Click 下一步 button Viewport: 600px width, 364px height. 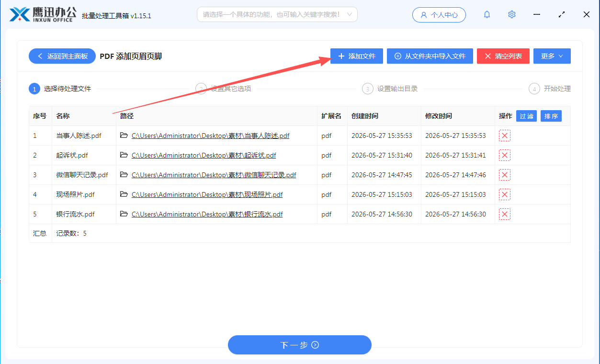click(300, 345)
